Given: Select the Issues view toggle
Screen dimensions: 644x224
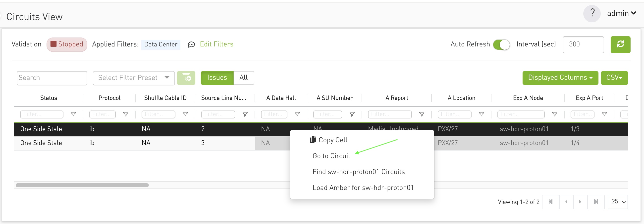Looking at the screenshot, I should pos(217,77).
